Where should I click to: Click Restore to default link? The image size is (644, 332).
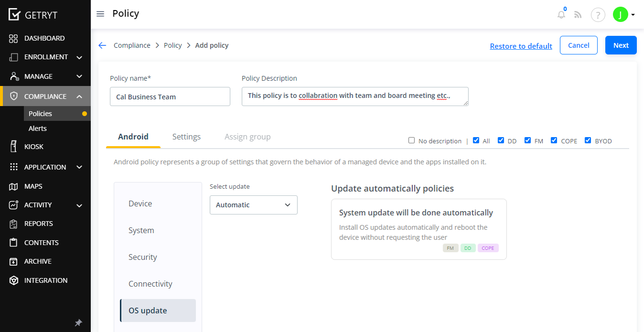coord(521,46)
